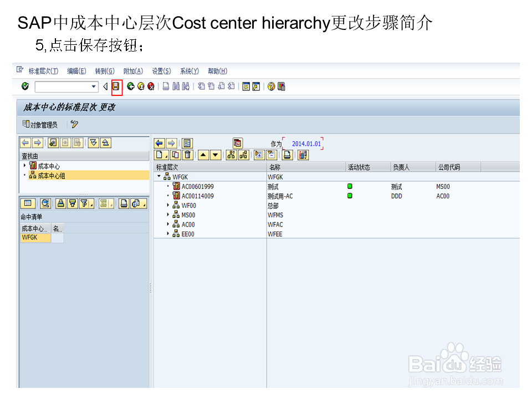Expand the MS00 group node
The image size is (532, 399).
click(x=168, y=214)
